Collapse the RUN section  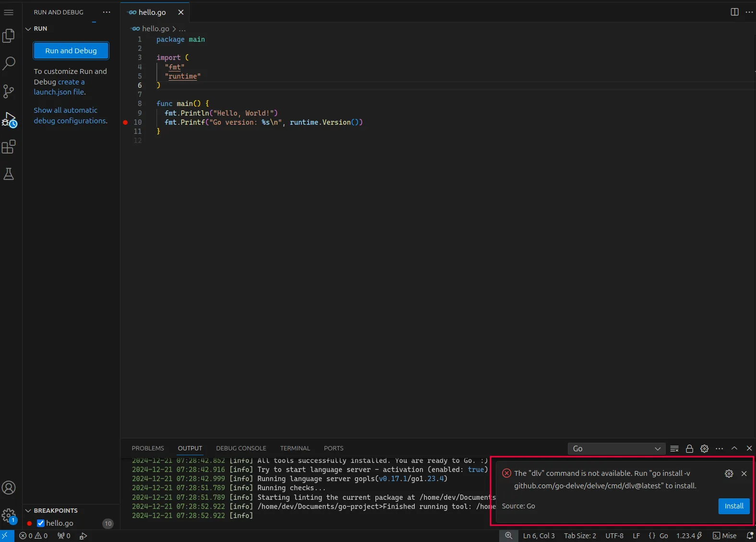(28, 29)
